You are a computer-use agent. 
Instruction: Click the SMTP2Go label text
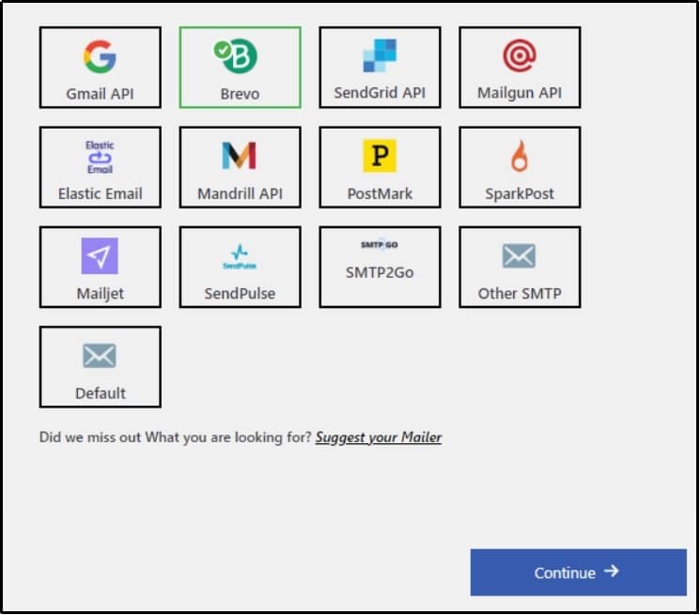[380, 272]
